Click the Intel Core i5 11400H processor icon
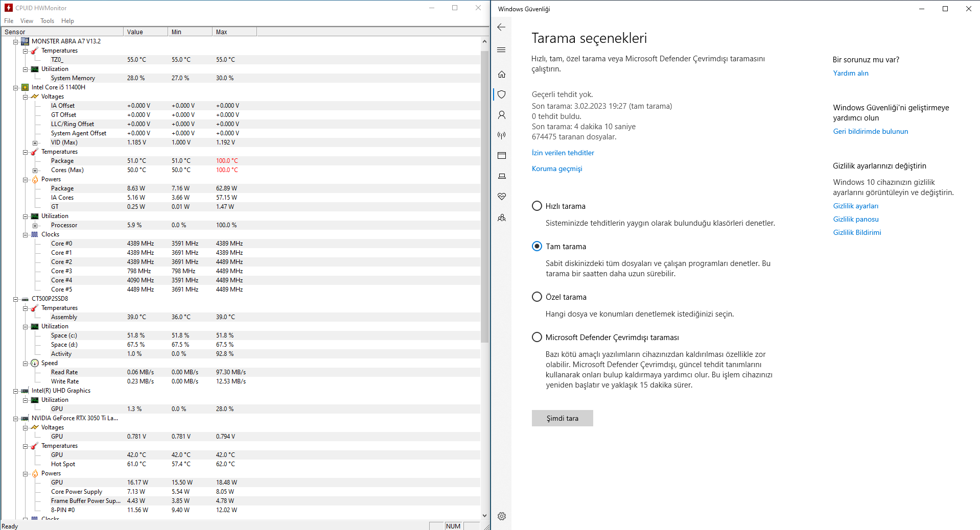 [25, 87]
